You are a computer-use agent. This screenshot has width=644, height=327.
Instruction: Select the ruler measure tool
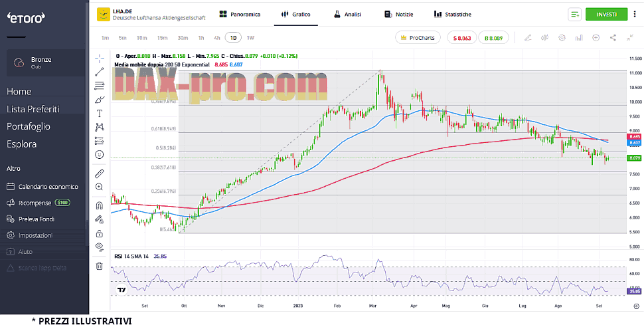[99, 173]
